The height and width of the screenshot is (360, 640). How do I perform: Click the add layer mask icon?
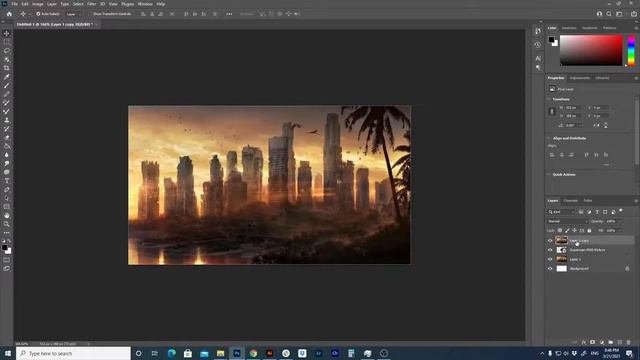[593, 342]
